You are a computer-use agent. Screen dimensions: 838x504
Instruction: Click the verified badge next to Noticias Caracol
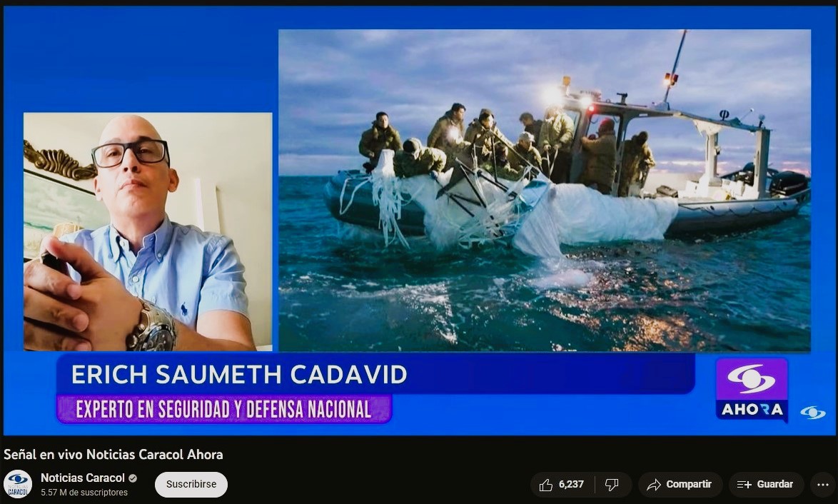(x=133, y=478)
